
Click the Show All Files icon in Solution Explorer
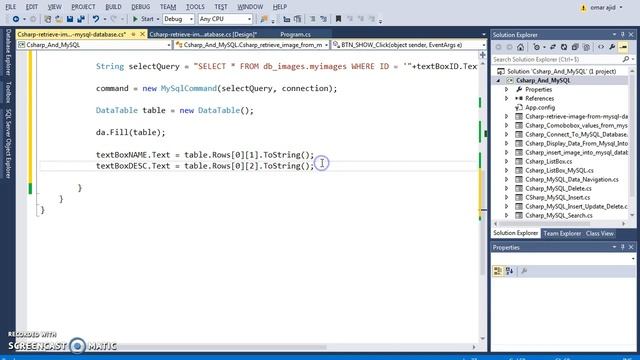point(586,47)
